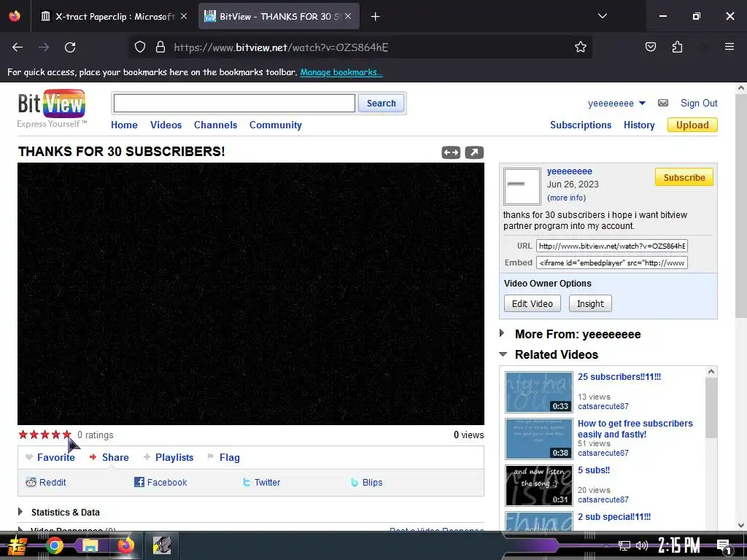Go to the Home menu item

click(124, 125)
